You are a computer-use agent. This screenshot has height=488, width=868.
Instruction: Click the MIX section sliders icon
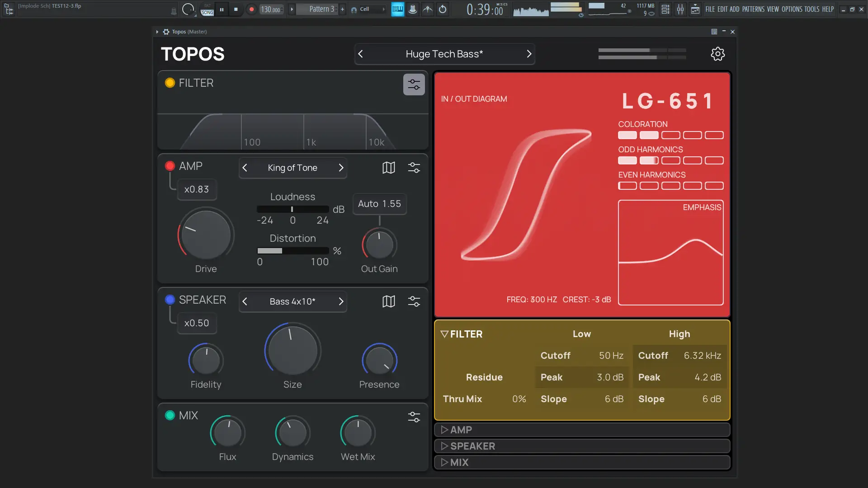coord(414,417)
